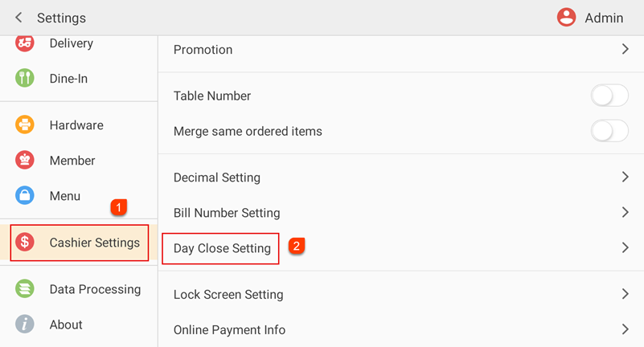644x347 pixels.
Task: Expand the Promotion row chevron
Action: click(x=625, y=50)
